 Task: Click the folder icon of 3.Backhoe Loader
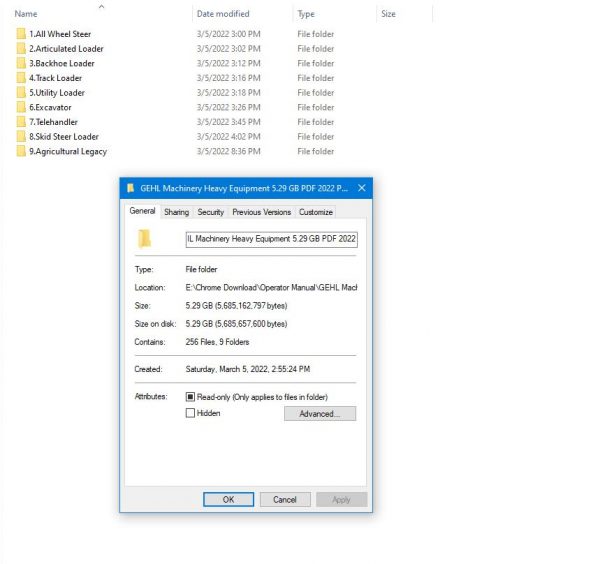tap(21, 63)
